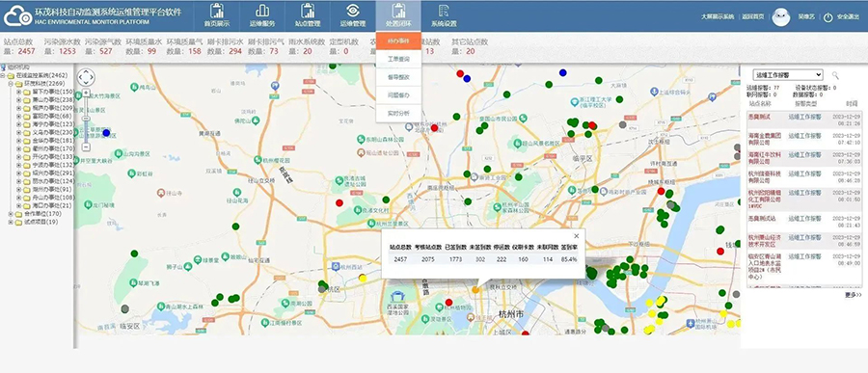
Task: Open the 运维工作报警 alarm type dropdown
Action: click(x=787, y=75)
